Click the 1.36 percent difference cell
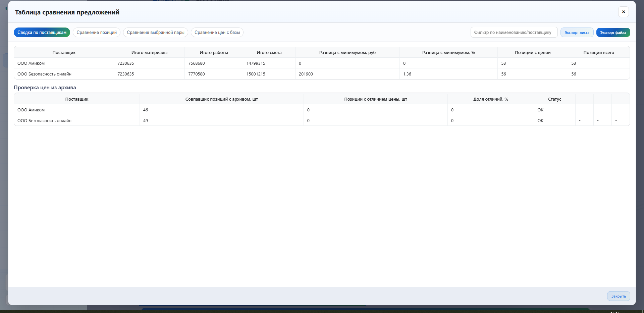Viewport: 644px width, 313px height. click(448, 74)
